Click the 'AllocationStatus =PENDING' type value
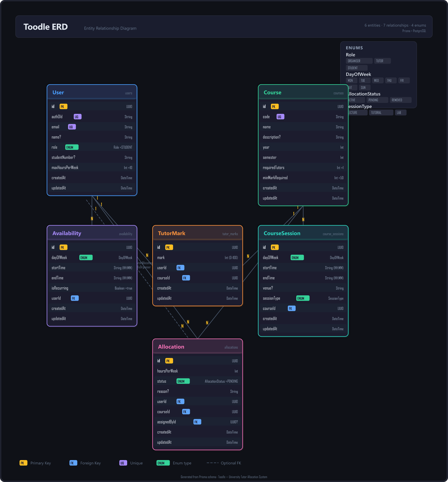The image size is (448, 482). click(x=221, y=381)
